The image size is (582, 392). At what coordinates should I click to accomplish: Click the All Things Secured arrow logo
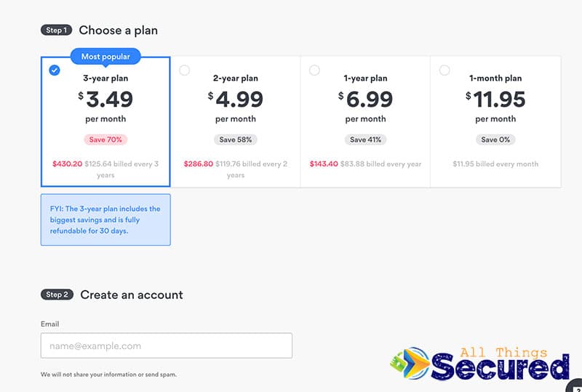click(410, 363)
